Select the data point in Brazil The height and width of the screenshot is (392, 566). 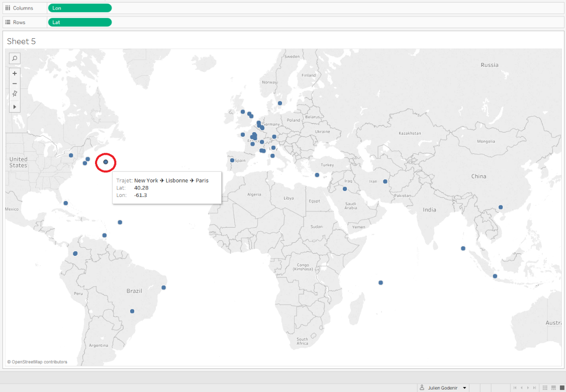132,311
